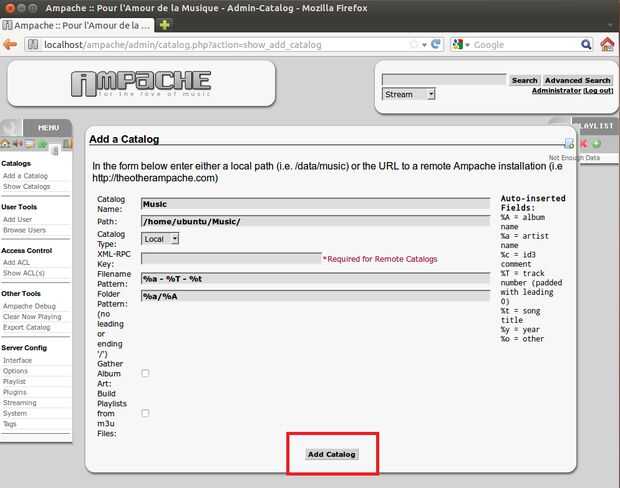Screen dimensions: 620x488
Task: Toggle Build Playlists from m3u Files checkbox
Action: [145, 413]
